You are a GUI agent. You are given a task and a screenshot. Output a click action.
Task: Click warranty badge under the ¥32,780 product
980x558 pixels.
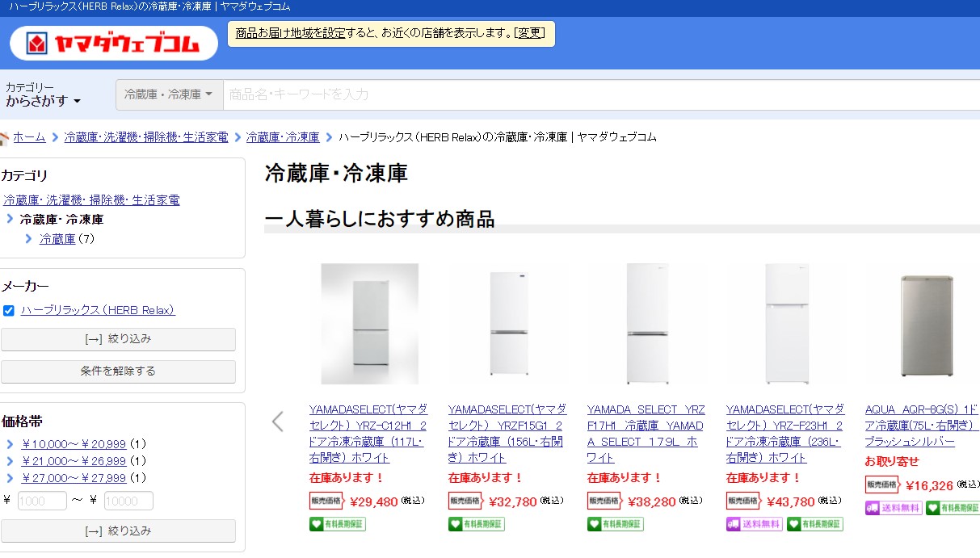[476, 524]
